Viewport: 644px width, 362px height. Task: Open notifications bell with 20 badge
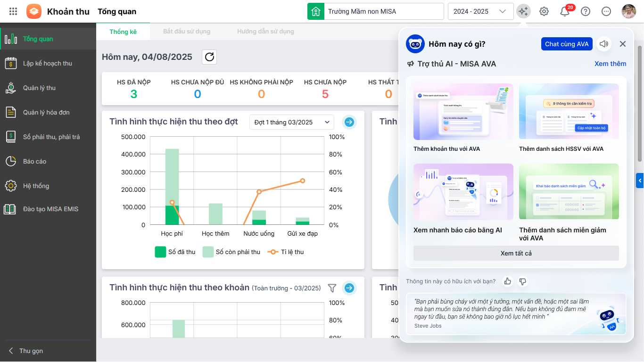(x=565, y=11)
